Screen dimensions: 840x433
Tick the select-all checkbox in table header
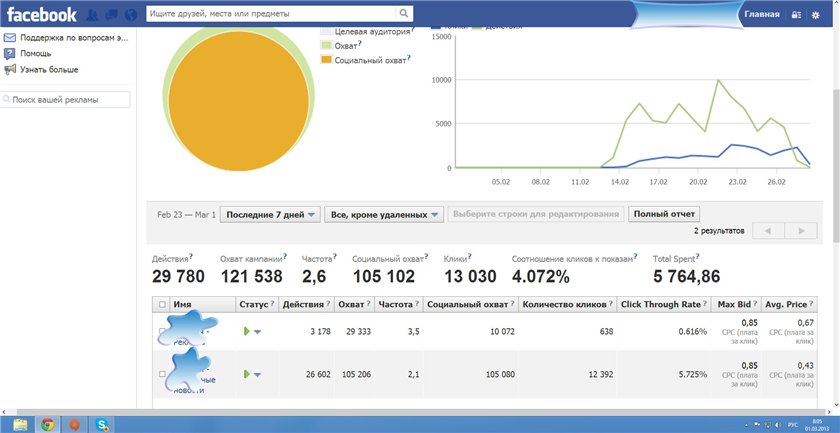[x=162, y=304]
